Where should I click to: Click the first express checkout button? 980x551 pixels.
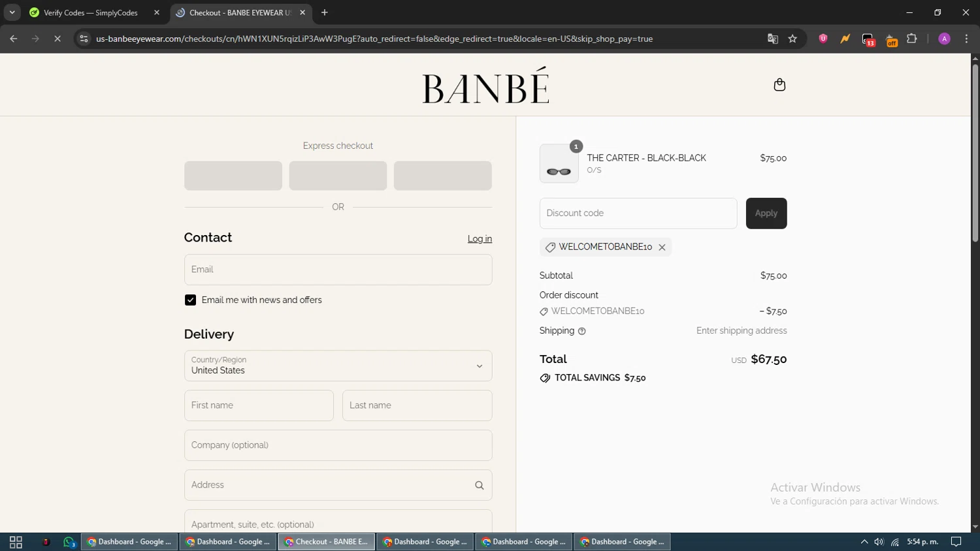click(233, 176)
